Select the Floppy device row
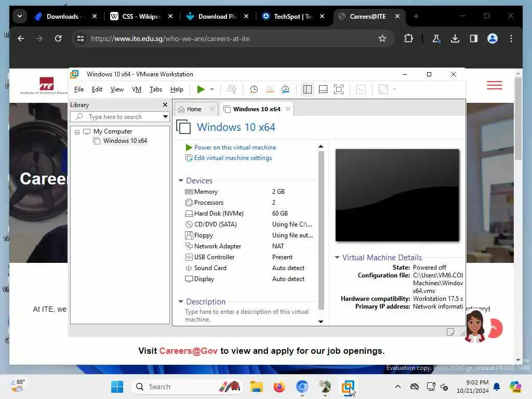532x399 pixels. (249, 235)
